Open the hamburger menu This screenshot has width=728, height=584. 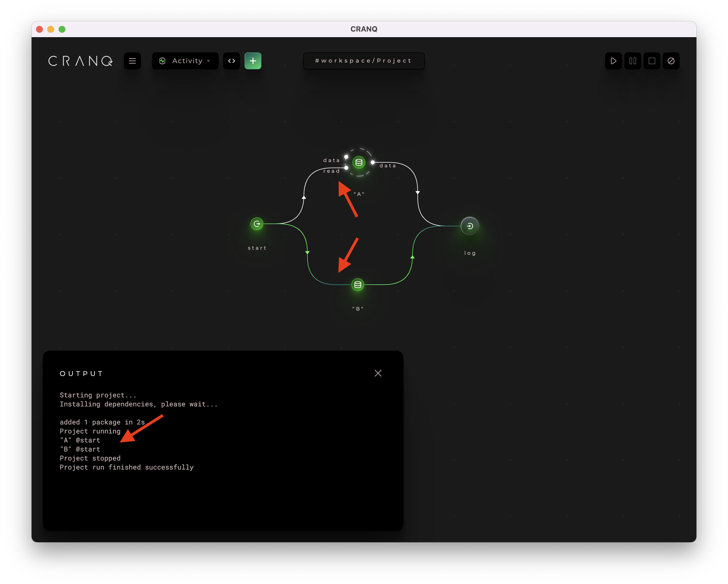[x=132, y=61]
